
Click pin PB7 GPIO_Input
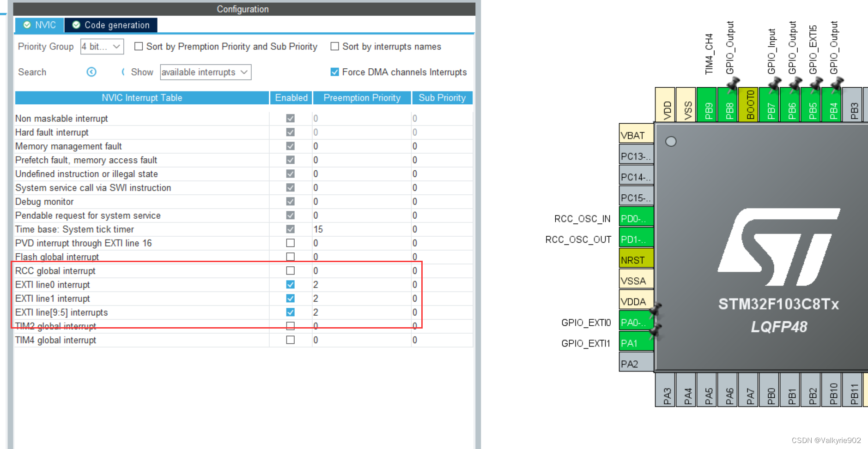pos(769,104)
